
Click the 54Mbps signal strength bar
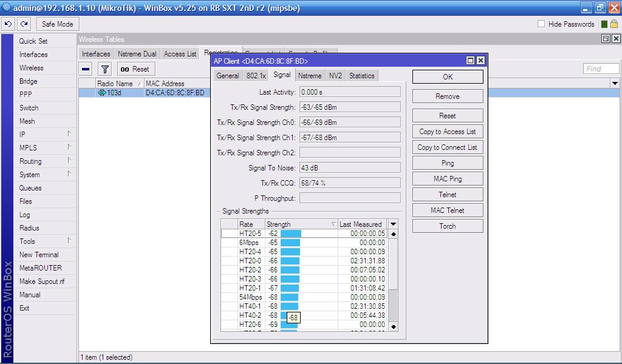[289, 297]
